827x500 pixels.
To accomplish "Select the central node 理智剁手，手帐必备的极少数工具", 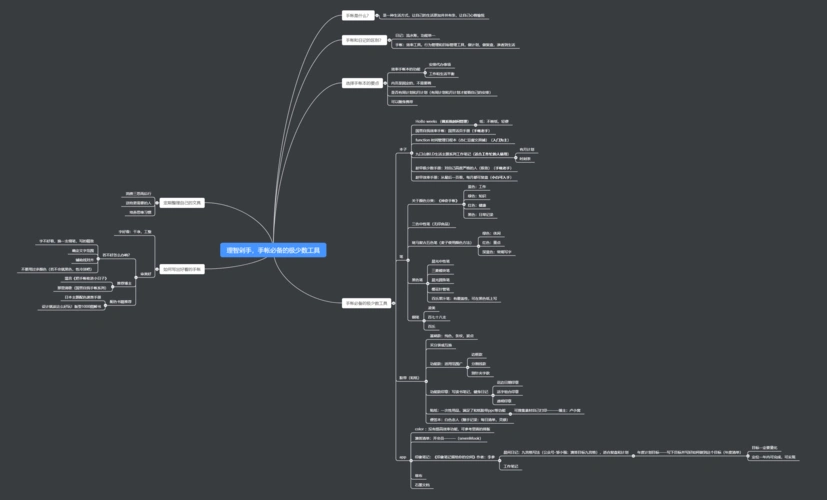I will (x=272, y=250).
